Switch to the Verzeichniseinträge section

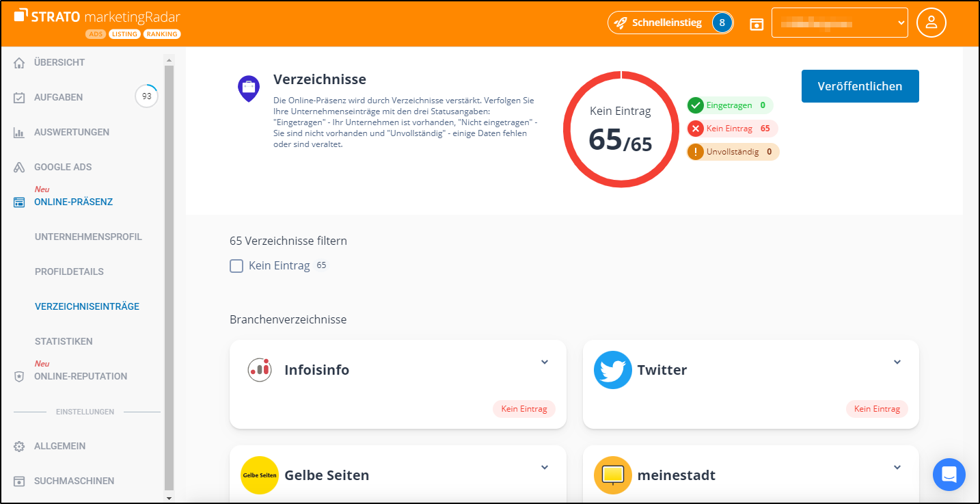pos(87,306)
